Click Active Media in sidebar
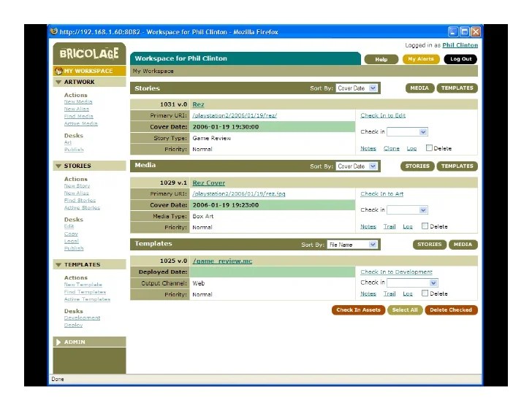This screenshot has height=411, width=532. click(x=80, y=123)
